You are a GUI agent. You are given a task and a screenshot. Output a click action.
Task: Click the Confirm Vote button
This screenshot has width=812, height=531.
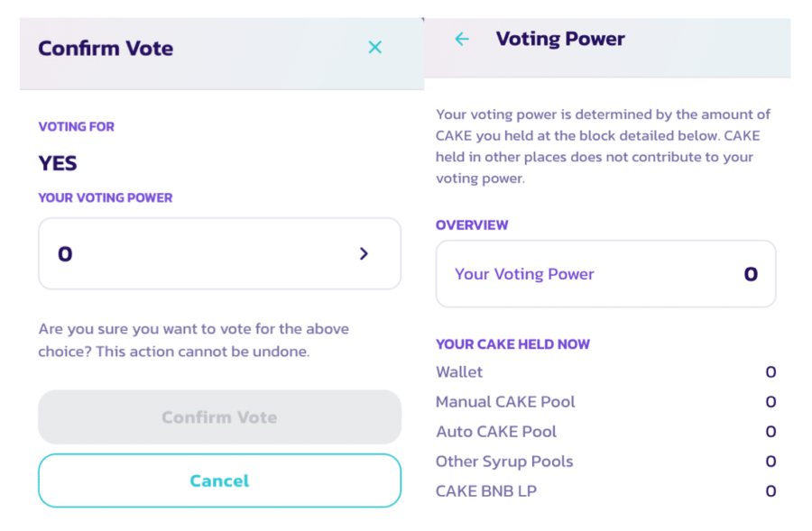click(219, 417)
